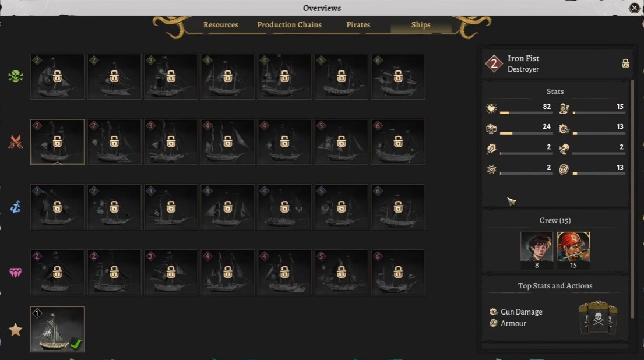Select level 3 ship in crossed swords row
This screenshot has height=360, width=644.
[x=171, y=142]
